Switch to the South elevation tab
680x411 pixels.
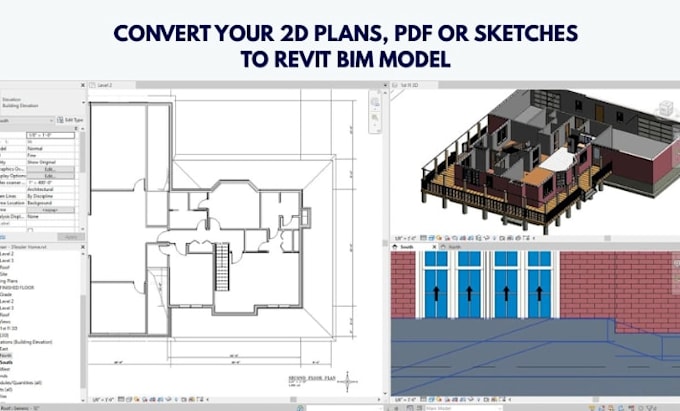414,247
